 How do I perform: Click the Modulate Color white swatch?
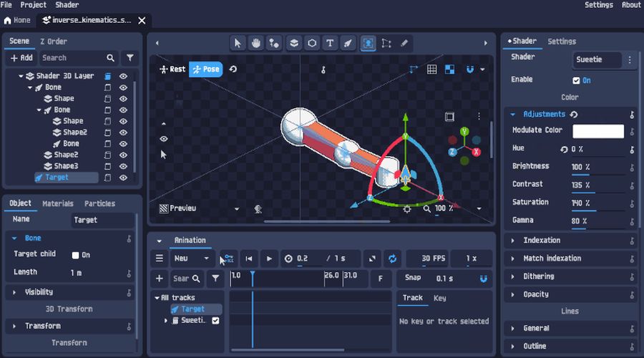pos(598,131)
